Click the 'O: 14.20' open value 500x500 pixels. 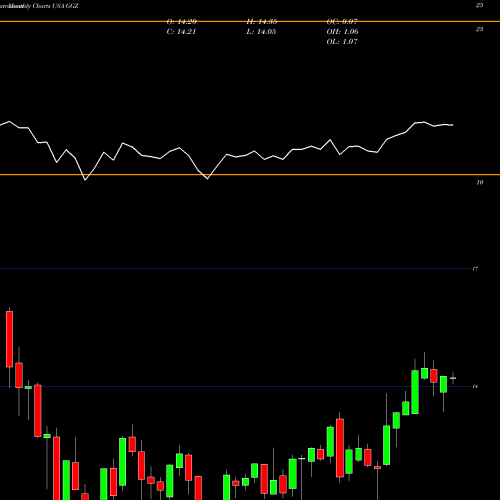(182, 22)
